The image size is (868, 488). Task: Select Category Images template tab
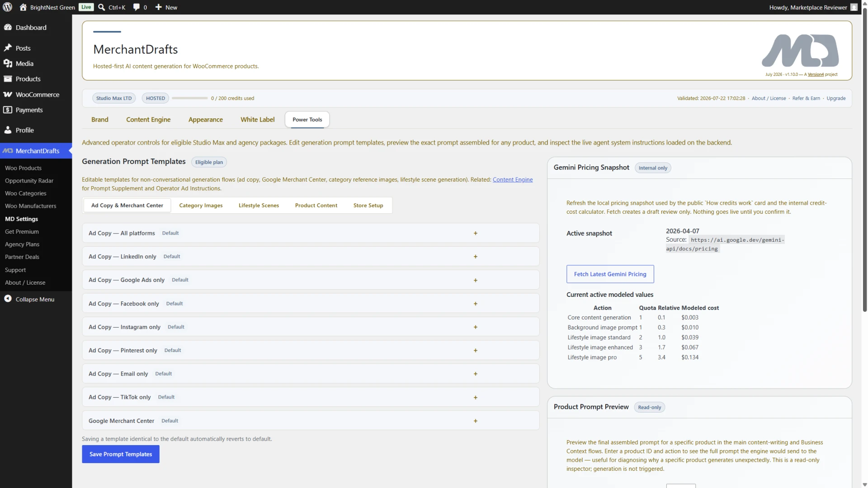coord(201,206)
